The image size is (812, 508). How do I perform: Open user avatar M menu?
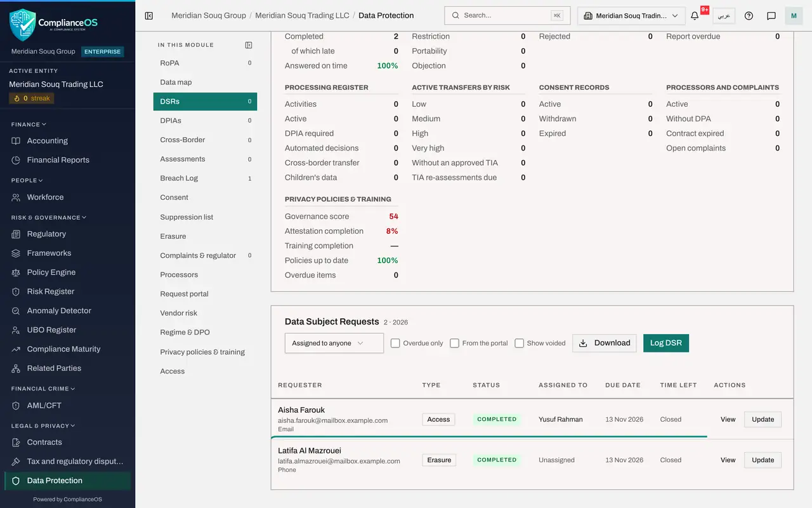794,16
